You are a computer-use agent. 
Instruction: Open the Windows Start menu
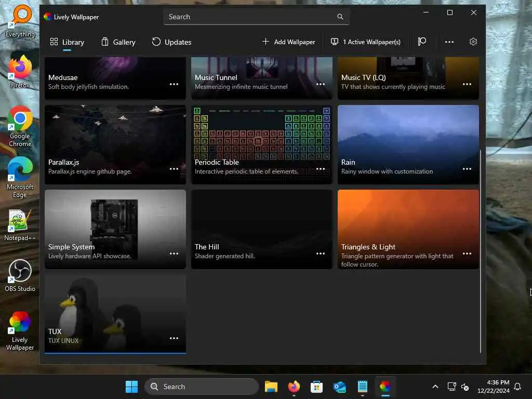[x=131, y=387]
